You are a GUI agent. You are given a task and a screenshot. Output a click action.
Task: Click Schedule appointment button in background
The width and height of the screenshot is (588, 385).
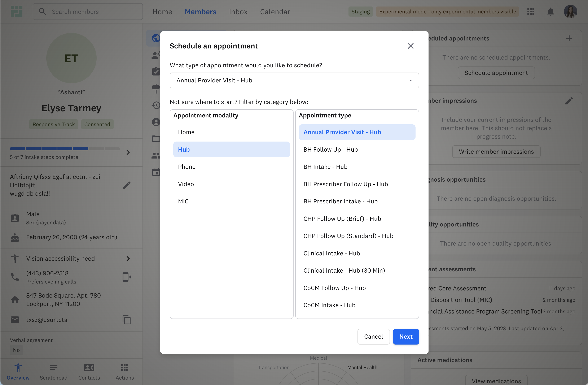click(x=496, y=73)
